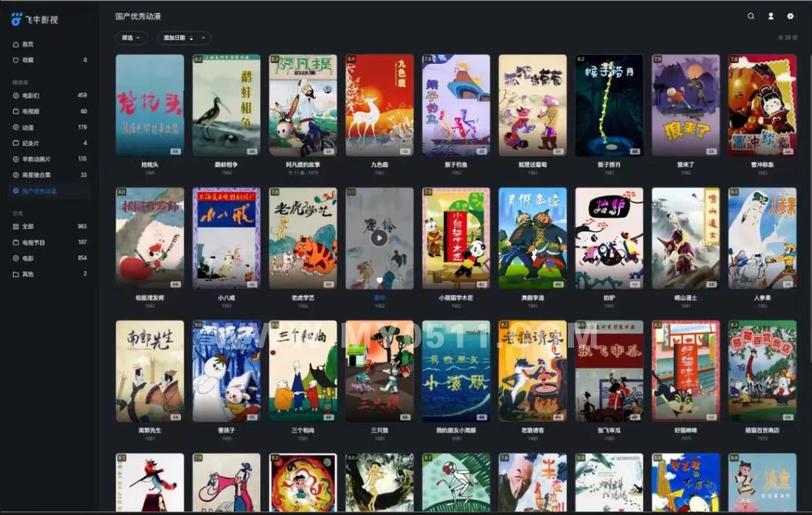Select the 电视节目 category

tap(33, 243)
